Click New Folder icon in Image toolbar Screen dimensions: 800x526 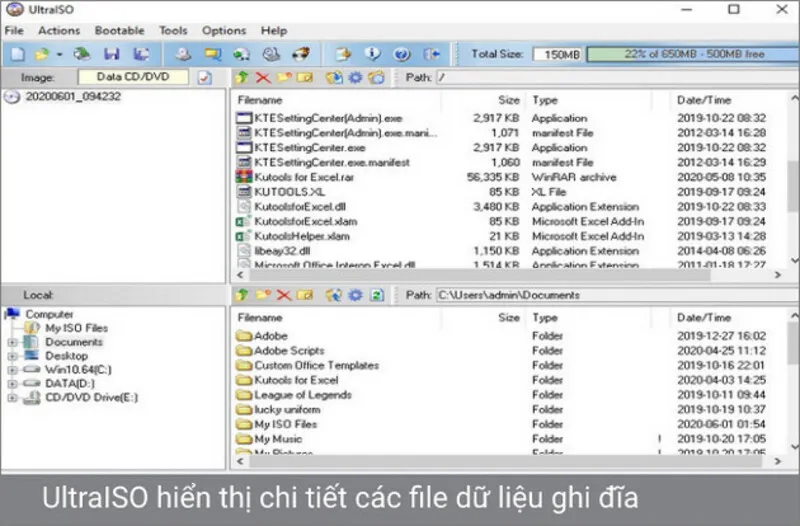284,78
